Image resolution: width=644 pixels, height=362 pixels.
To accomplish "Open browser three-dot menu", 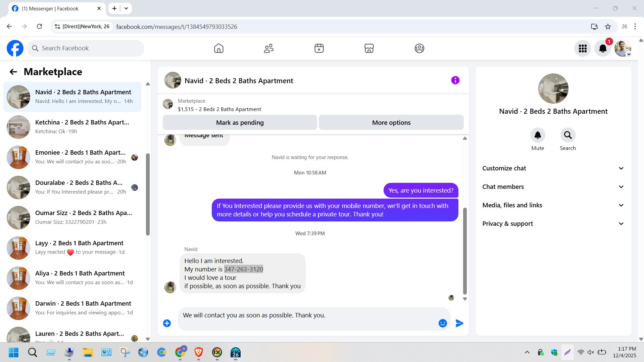I will [635, 27].
